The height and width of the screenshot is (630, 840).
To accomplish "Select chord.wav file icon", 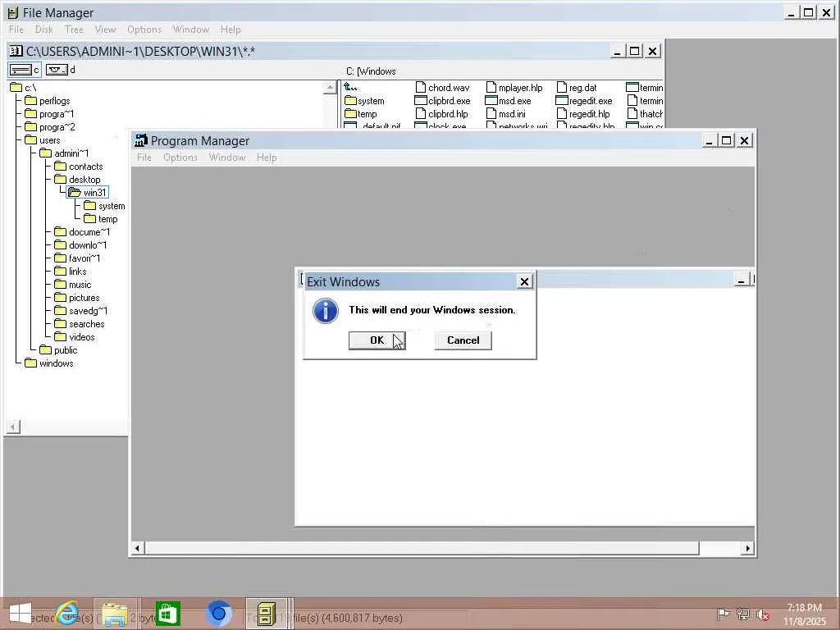I will click(421, 87).
